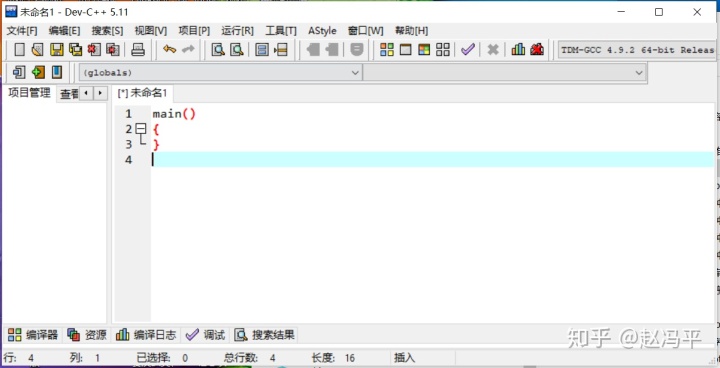This screenshot has height=368, width=720.
Task: Click the gray Stop execution X icon
Action: pos(493,50)
